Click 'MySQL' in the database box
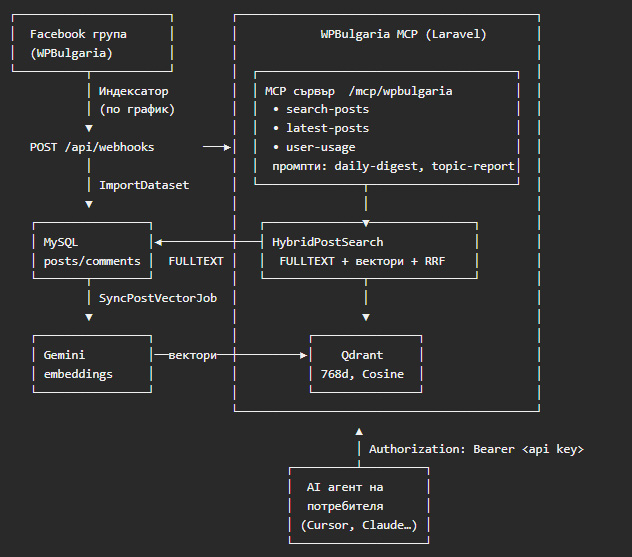 click(61, 242)
